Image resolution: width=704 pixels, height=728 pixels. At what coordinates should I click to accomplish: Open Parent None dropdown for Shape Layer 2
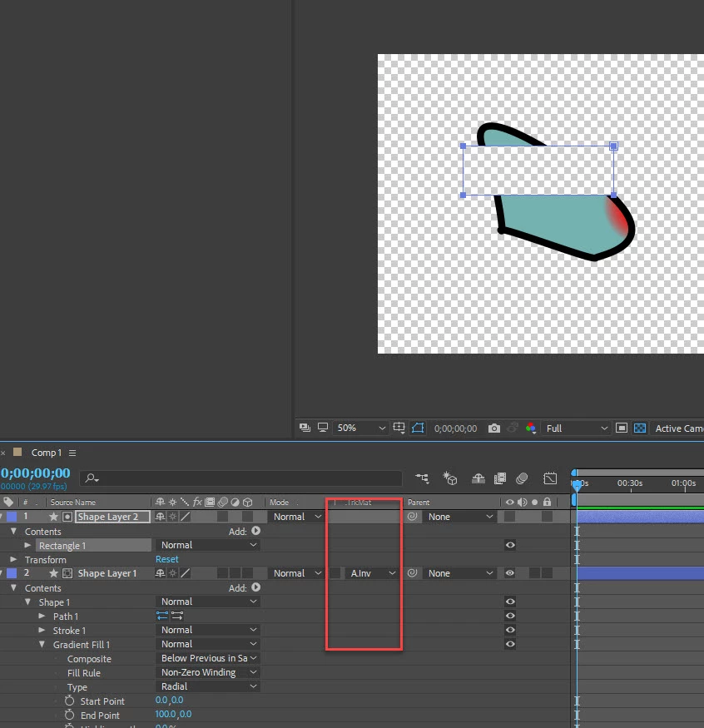tap(459, 517)
